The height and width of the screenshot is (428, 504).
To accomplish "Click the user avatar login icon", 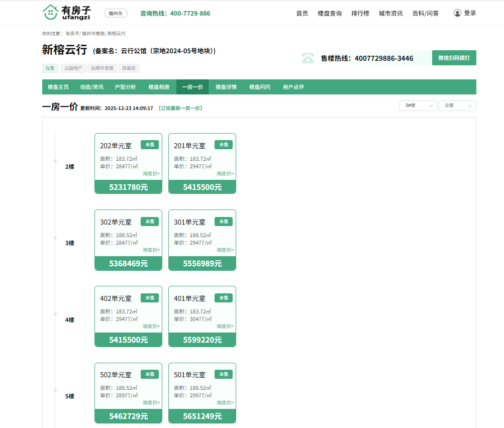I will 457,13.
